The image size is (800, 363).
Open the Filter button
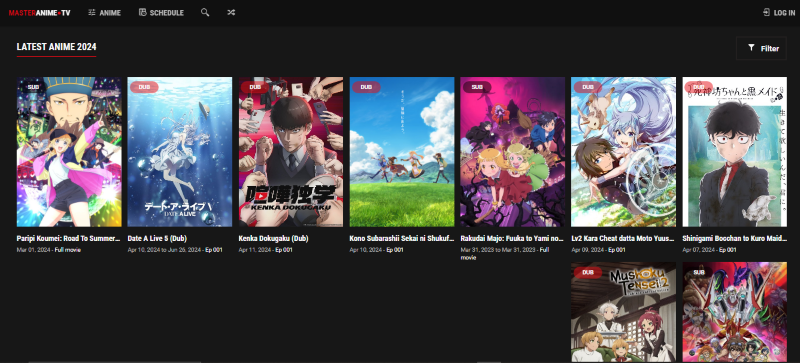(761, 49)
